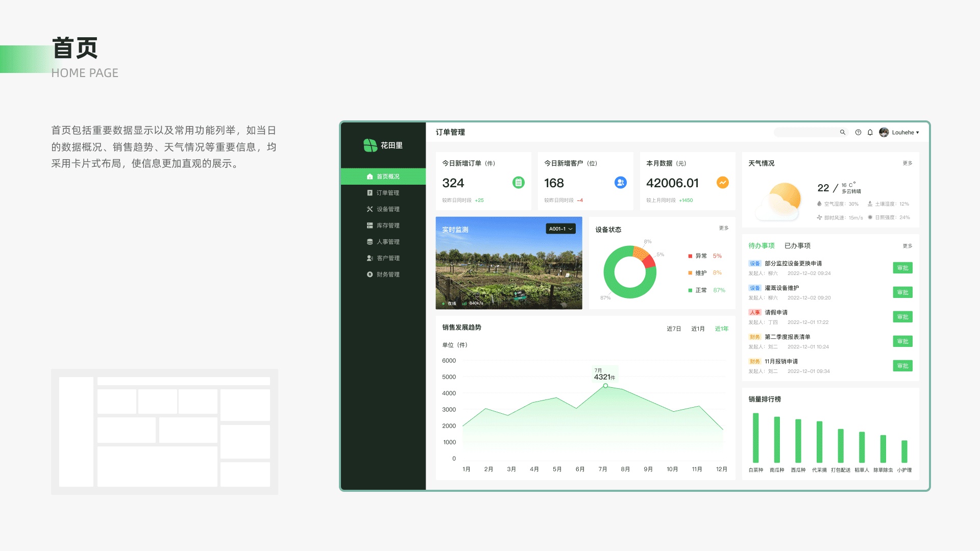Click the blue new customers icon
The width and height of the screenshot is (980, 551).
(620, 182)
